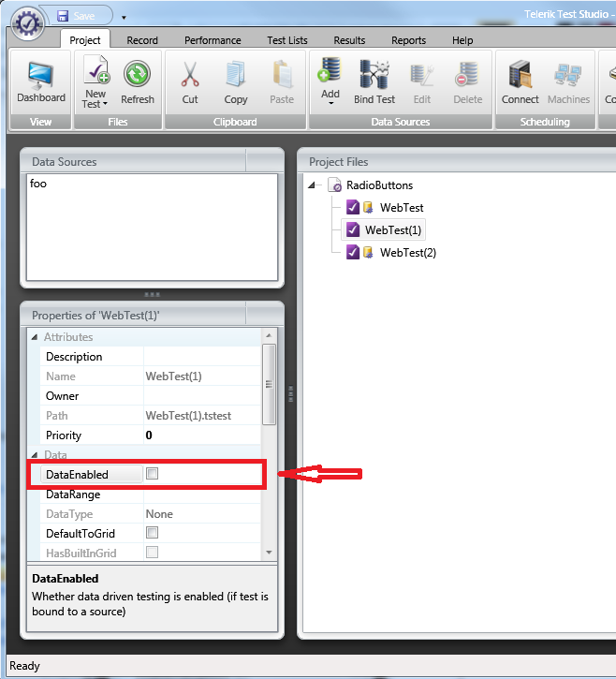Open the Help tab

(x=462, y=40)
